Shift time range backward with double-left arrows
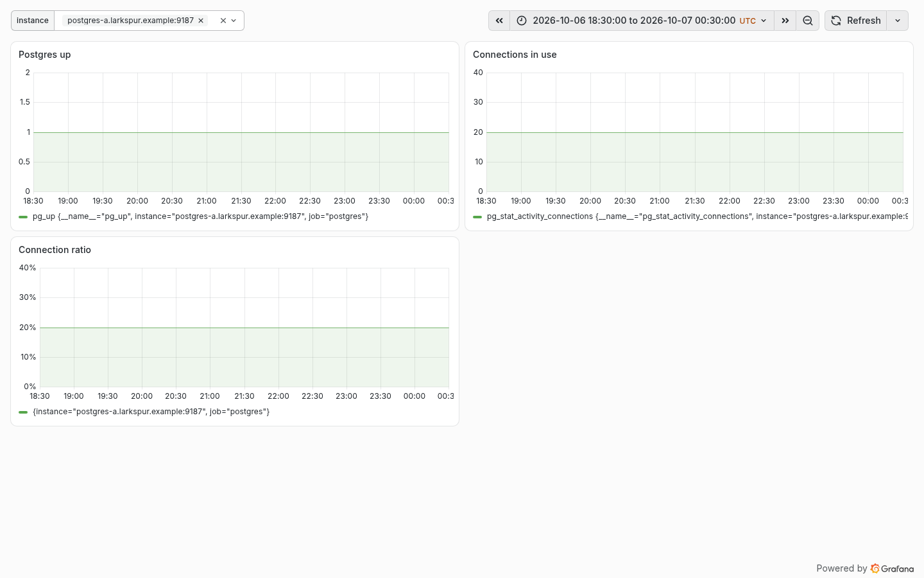Viewport: 924px width, 578px height. point(499,21)
